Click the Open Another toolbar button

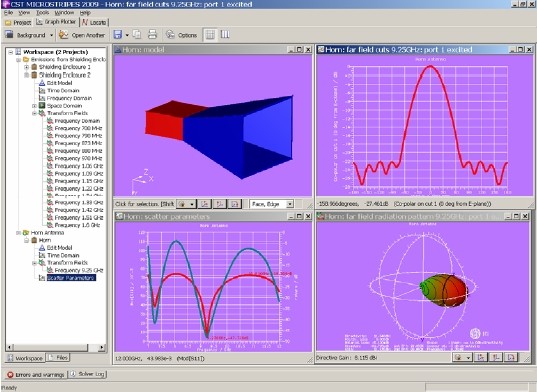pyautogui.click(x=82, y=35)
